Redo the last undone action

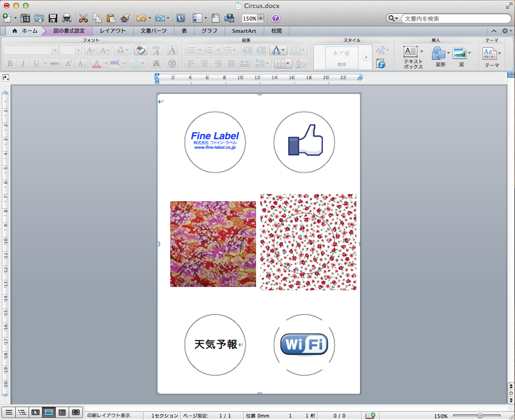[x=160, y=18]
